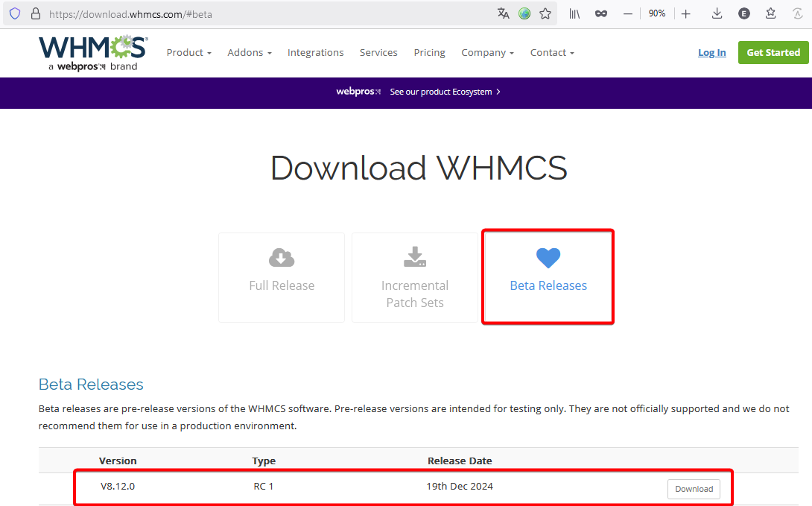Image resolution: width=812 pixels, height=506 pixels.
Task: Switch to the Full Release tab
Action: [282, 278]
